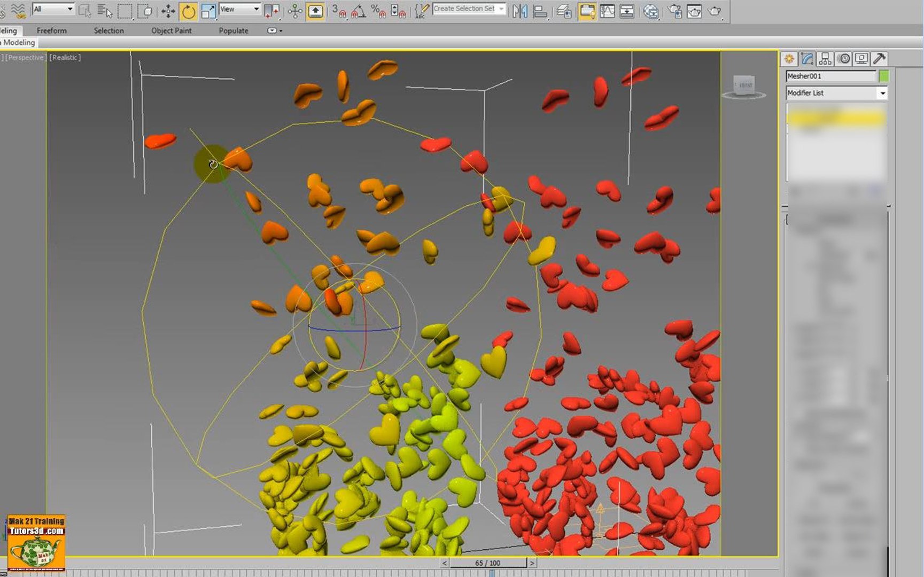Click the Align tool icon
Viewport: 924px width, 577px height.
coord(540,11)
